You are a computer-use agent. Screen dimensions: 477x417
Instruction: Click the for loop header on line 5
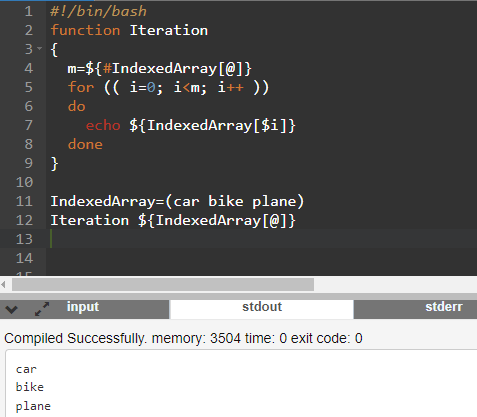(x=168, y=88)
